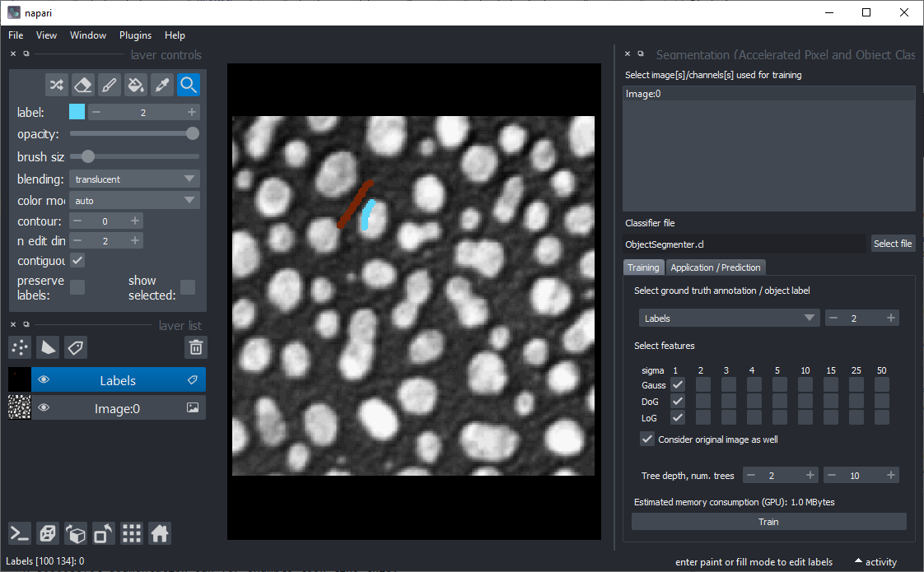
Task: Change the color mode from auto
Action: point(134,200)
